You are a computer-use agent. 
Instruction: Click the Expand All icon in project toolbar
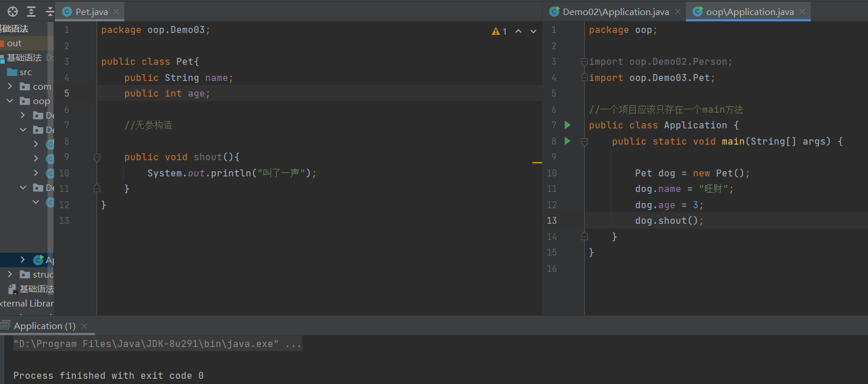tap(31, 12)
